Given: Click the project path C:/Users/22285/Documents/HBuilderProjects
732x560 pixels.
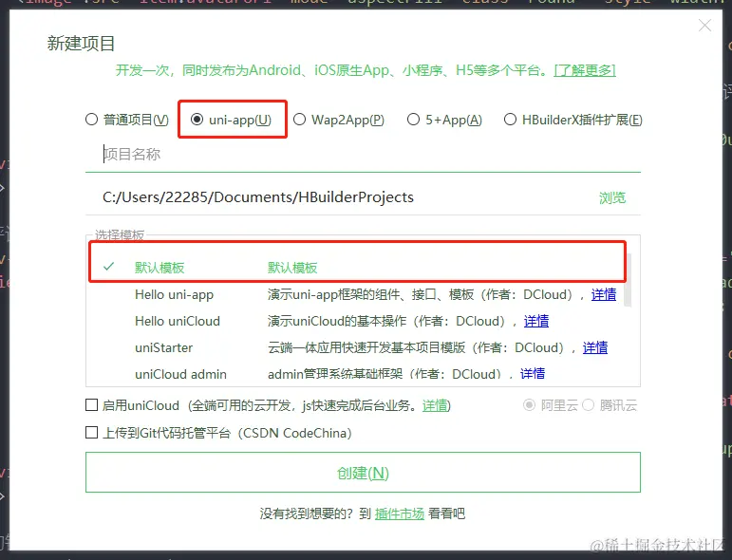Looking at the screenshot, I should 258,197.
